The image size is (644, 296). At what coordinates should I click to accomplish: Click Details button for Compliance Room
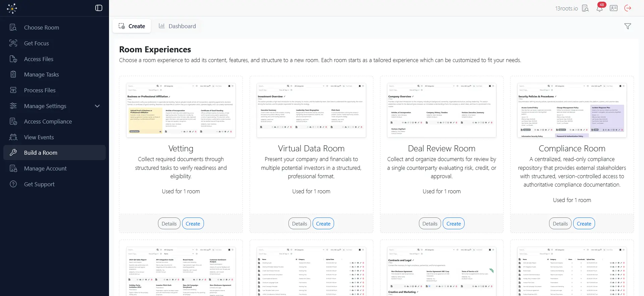(x=560, y=224)
